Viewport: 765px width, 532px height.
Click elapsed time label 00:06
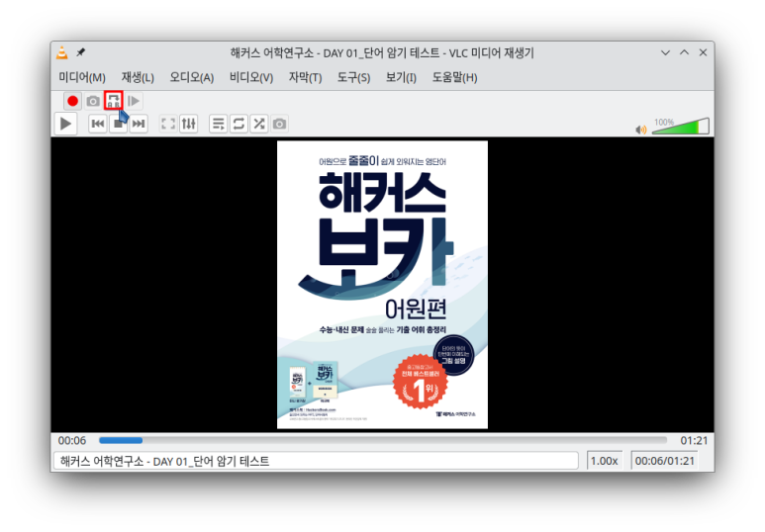coord(72,440)
